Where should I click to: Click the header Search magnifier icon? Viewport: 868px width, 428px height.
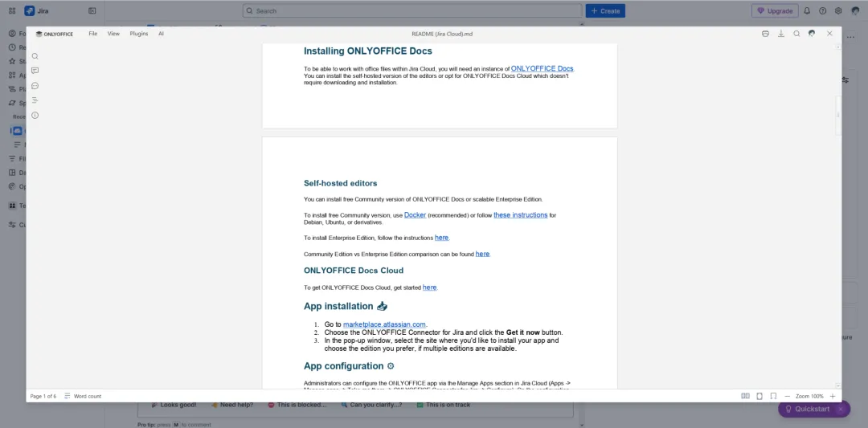tap(796, 34)
